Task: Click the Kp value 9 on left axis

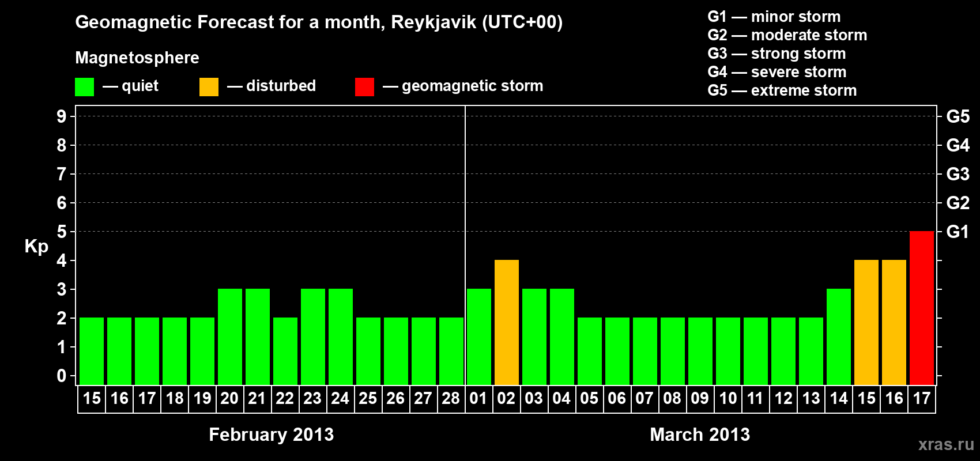Action: point(61,116)
